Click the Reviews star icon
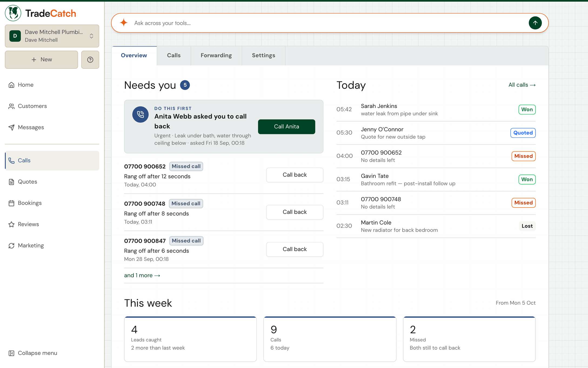The width and height of the screenshot is (588, 368). pos(11,224)
